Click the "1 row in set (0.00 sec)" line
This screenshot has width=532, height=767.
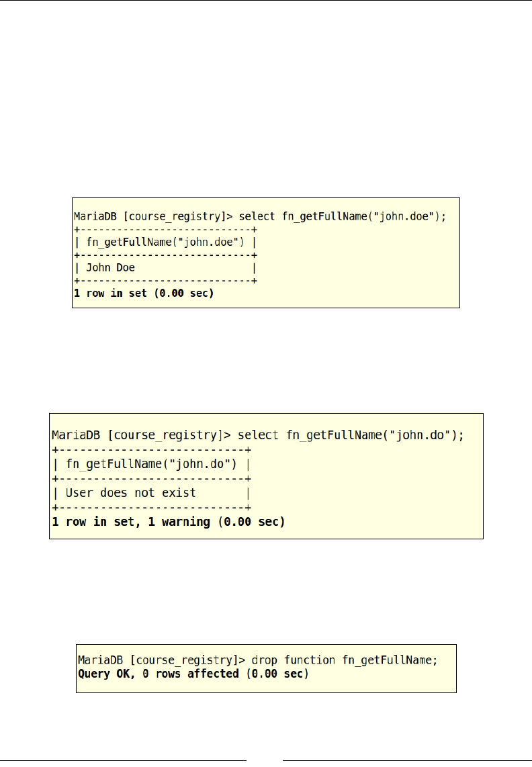pyautogui.click(x=143, y=294)
